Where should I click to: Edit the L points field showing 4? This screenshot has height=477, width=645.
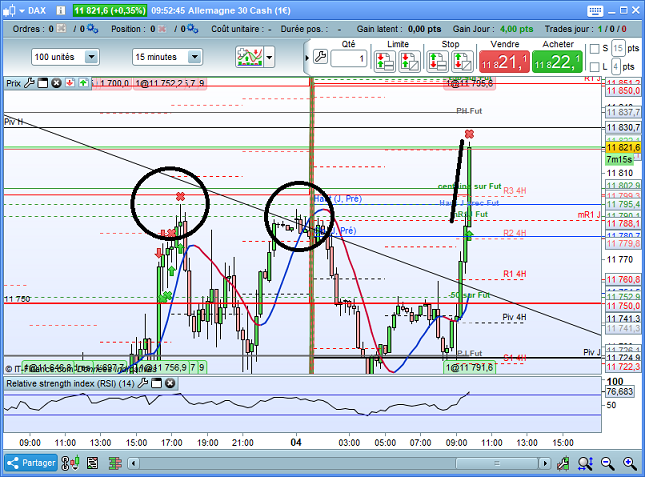click(616, 66)
